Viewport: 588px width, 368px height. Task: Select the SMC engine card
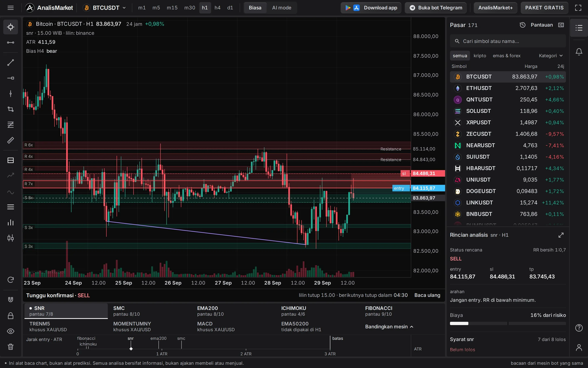pos(150,311)
